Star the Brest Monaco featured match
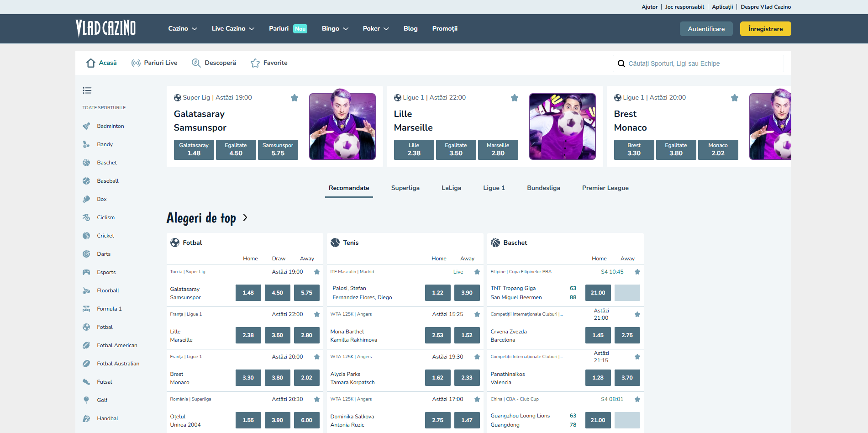Viewport: 868px width, 433px height. coord(735,98)
